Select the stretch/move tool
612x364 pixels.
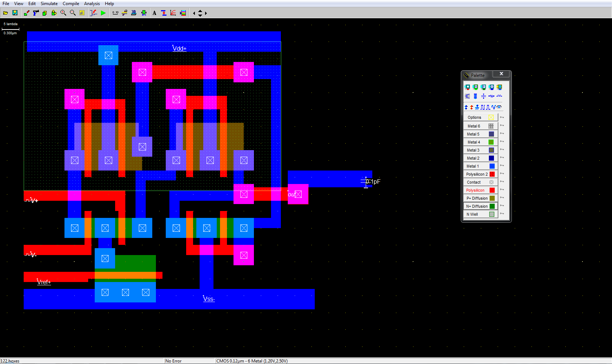[x=54, y=13]
